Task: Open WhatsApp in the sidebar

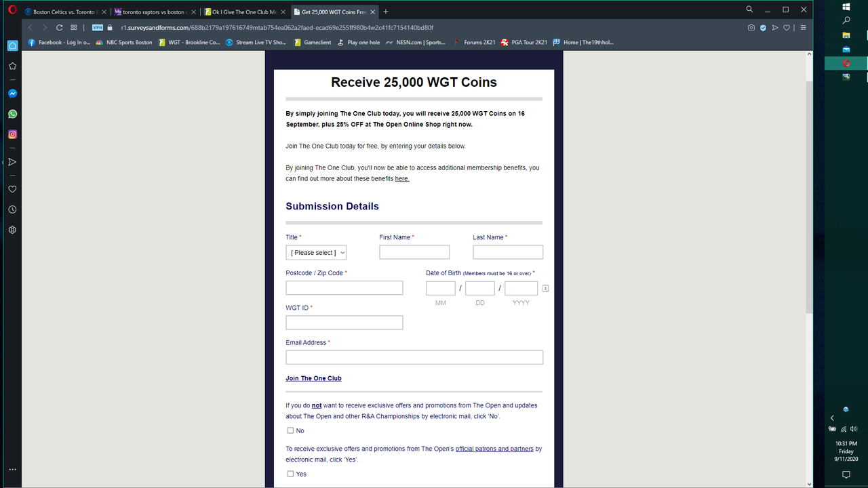Action: tap(12, 114)
